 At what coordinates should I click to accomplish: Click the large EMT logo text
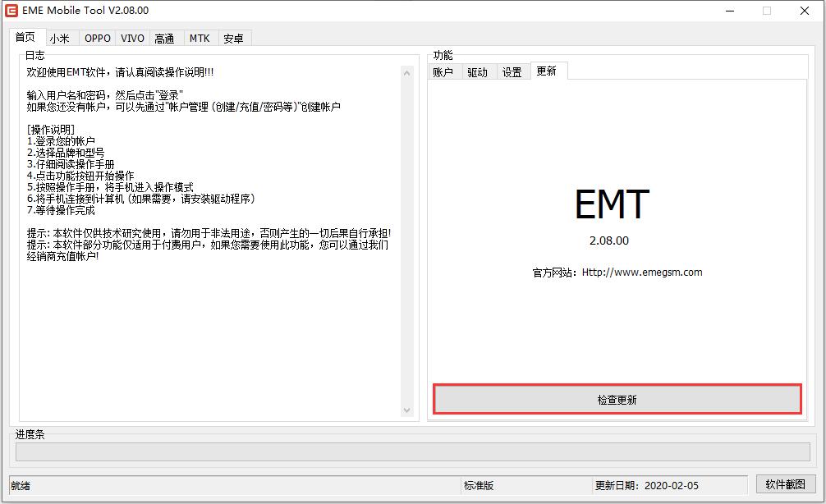[x=612, y=204]
